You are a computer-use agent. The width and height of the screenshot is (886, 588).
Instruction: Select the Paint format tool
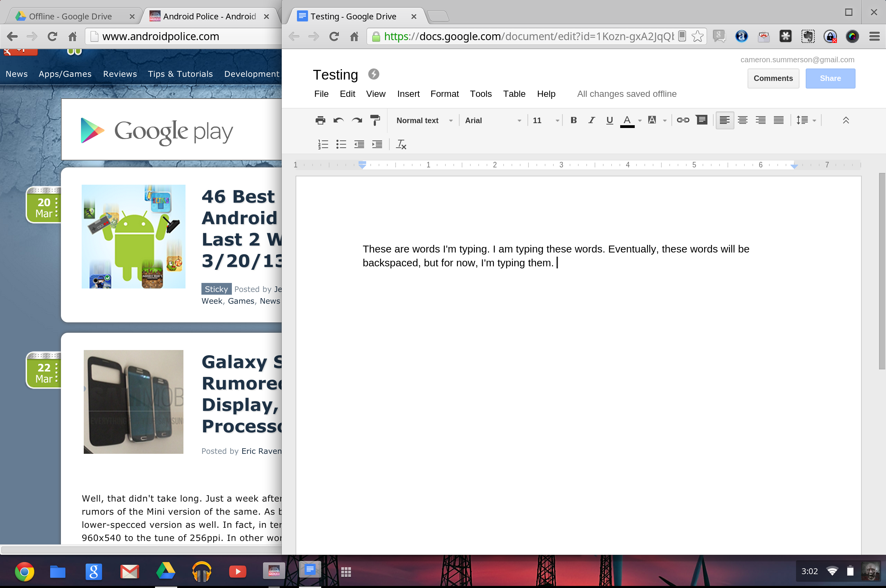374,120
